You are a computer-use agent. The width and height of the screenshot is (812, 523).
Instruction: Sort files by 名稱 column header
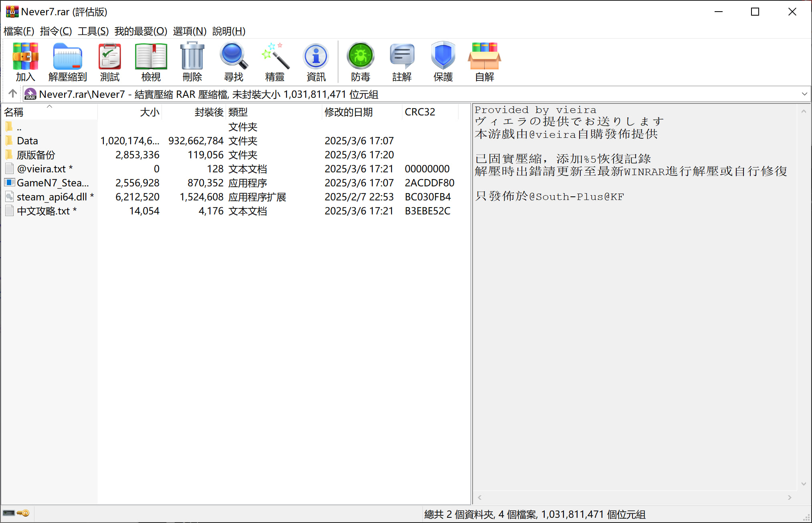click(x=14, y=112)
